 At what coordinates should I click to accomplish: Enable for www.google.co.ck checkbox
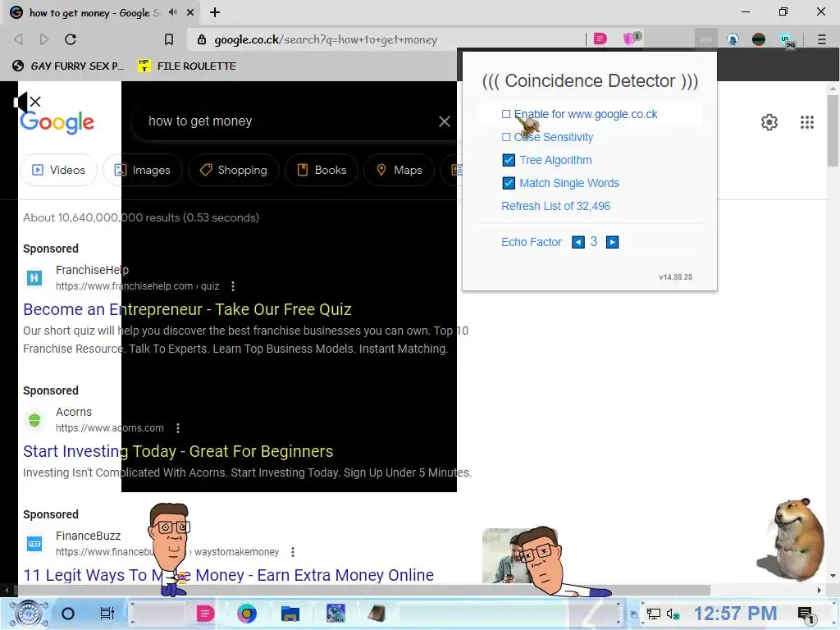505,114
